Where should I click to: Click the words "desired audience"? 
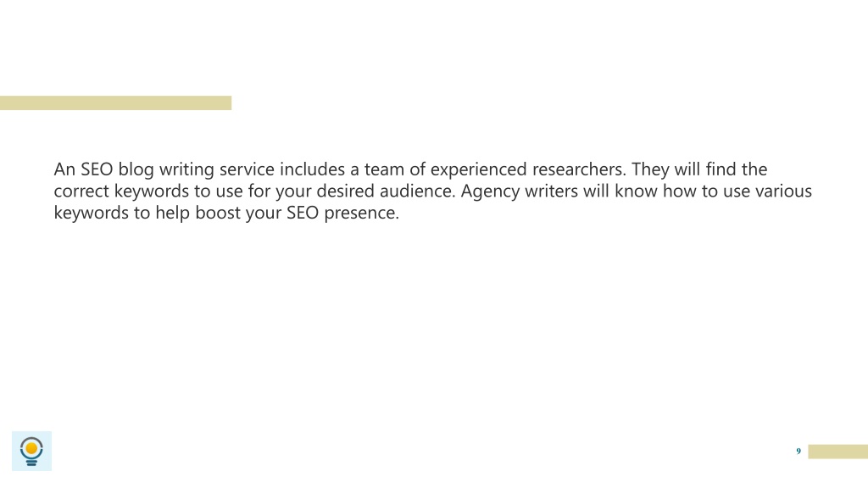click(386, 191)
